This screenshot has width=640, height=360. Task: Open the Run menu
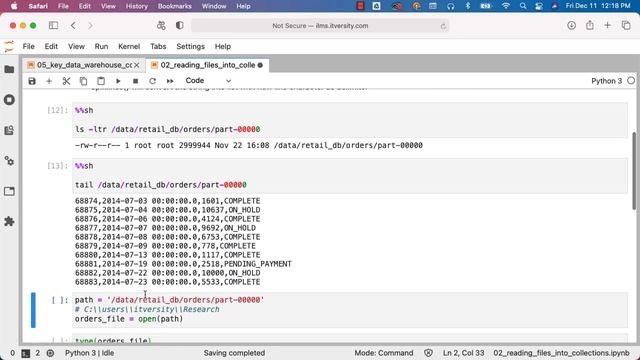tap(101, 47)
